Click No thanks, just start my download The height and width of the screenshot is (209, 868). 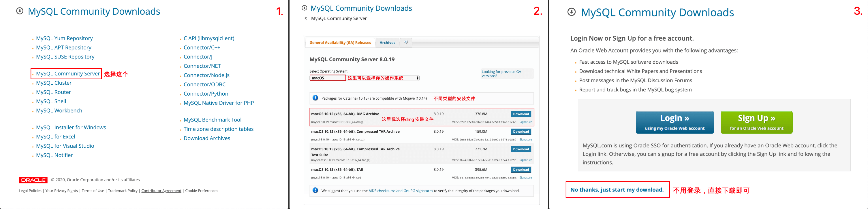click(617, 190)
